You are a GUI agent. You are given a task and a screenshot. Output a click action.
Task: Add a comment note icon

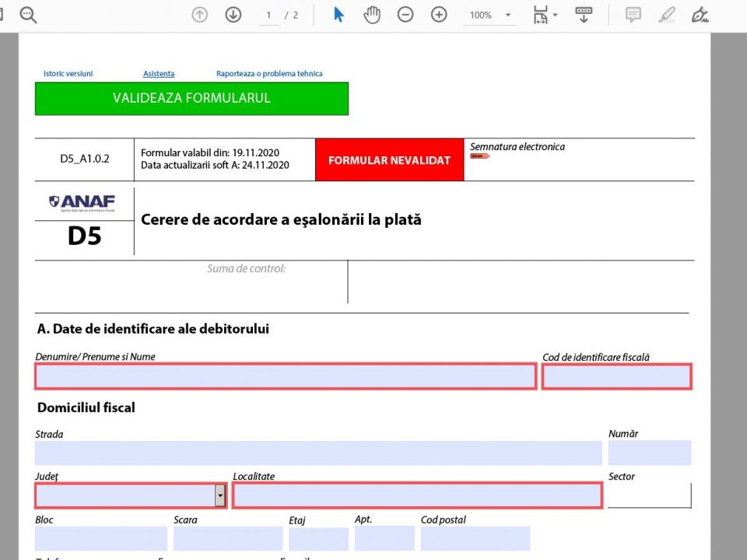[x=633, y=15]
